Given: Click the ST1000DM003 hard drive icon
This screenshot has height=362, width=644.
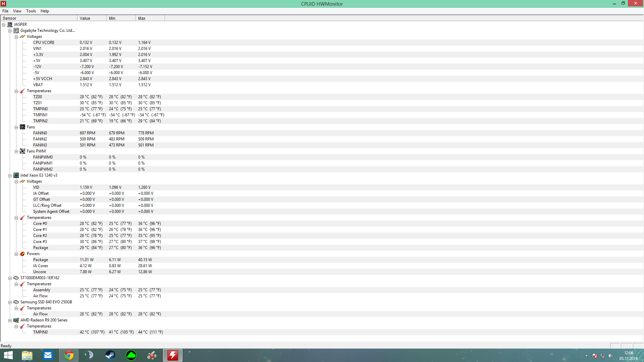Looking at the screenshot, I should pos(16,278).
